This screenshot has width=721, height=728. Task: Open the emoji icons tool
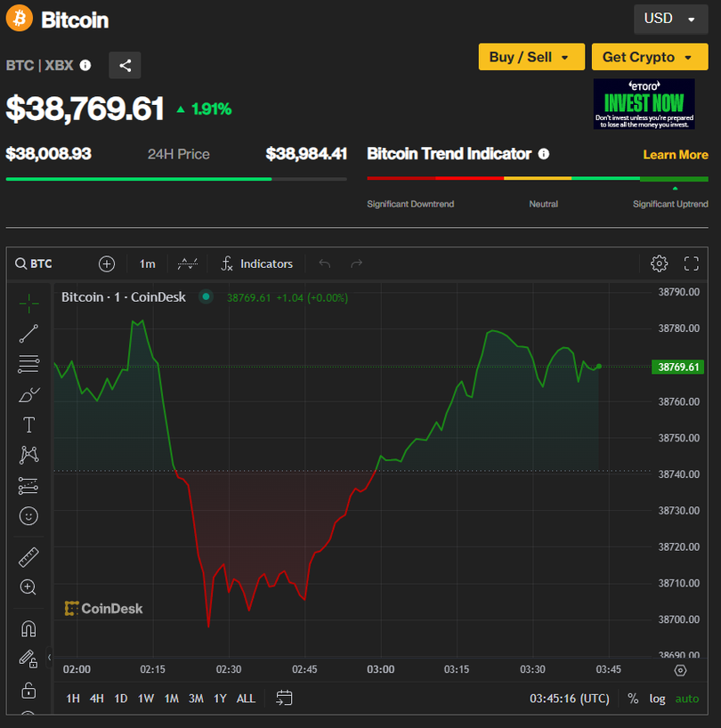(28, 515)
